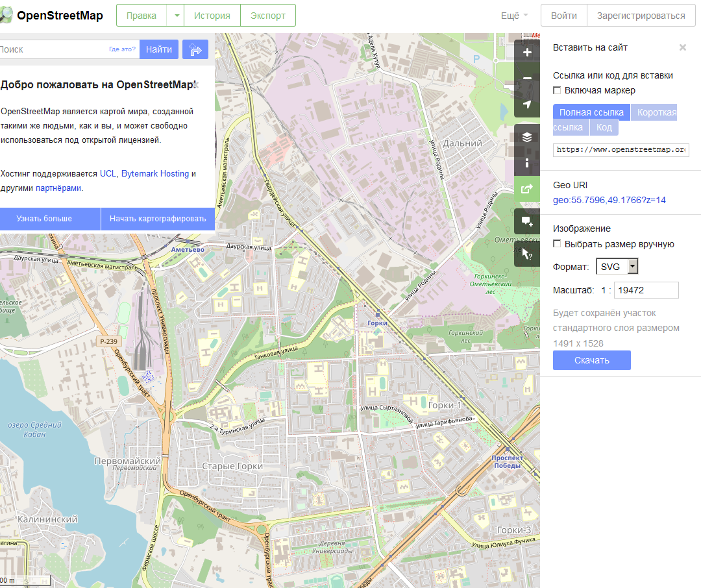Open the map layers panel
This screenshot has height=588, width=701.
[527, 138]
